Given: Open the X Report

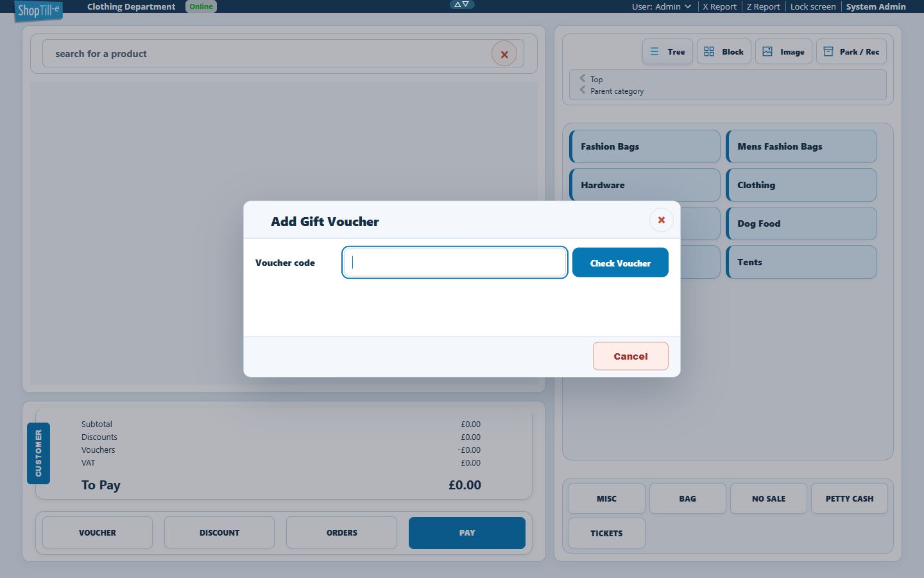Looking at the screenshot, I should click(x=719, y=6).
